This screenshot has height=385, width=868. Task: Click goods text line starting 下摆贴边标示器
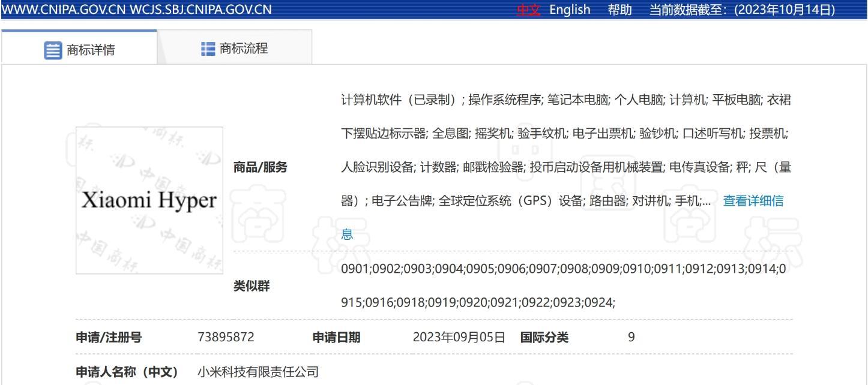pyautogui.click(x=565, y=134)
